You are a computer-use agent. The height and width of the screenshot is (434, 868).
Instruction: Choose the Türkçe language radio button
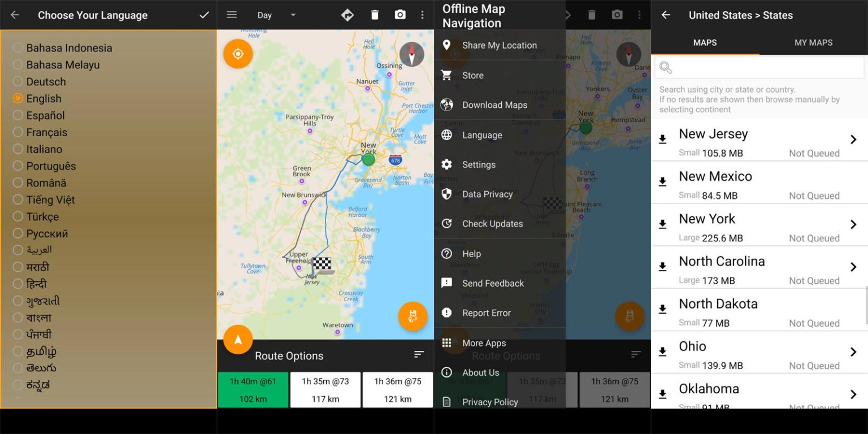(18, 216)
